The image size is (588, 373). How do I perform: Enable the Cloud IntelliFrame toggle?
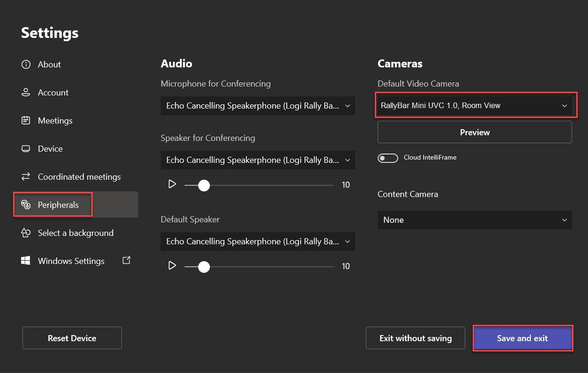point(387,158)
